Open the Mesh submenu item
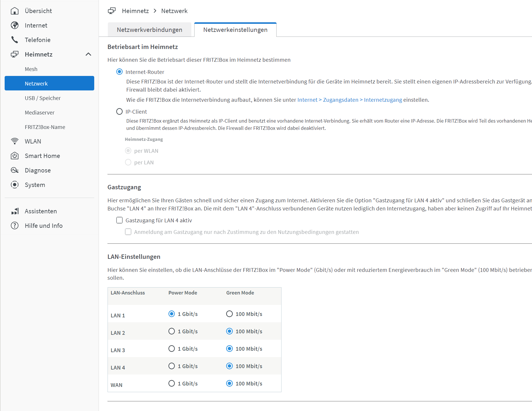This screenshot has height=411, width=532. click(31, 69)
